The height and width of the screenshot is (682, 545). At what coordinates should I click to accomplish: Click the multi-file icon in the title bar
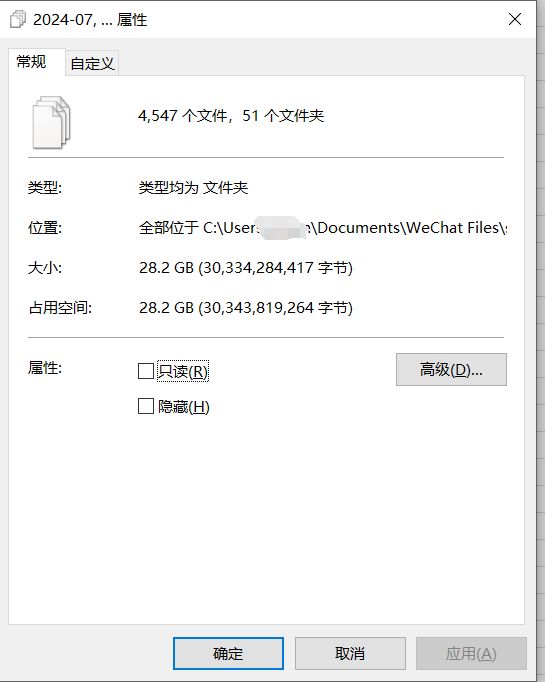[18, 20]
